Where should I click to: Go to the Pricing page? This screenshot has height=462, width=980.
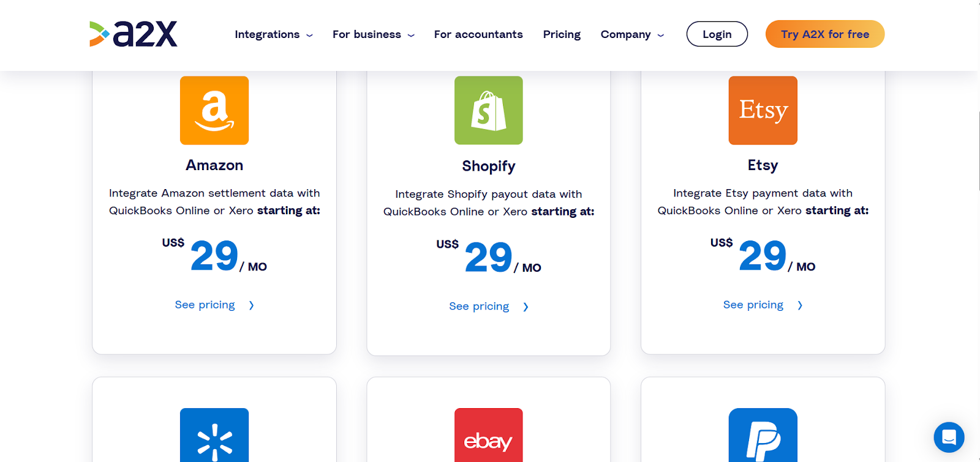click(562, 34)
